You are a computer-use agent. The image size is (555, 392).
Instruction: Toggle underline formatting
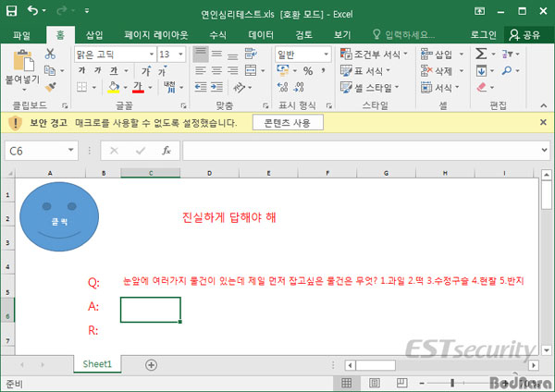114,71
